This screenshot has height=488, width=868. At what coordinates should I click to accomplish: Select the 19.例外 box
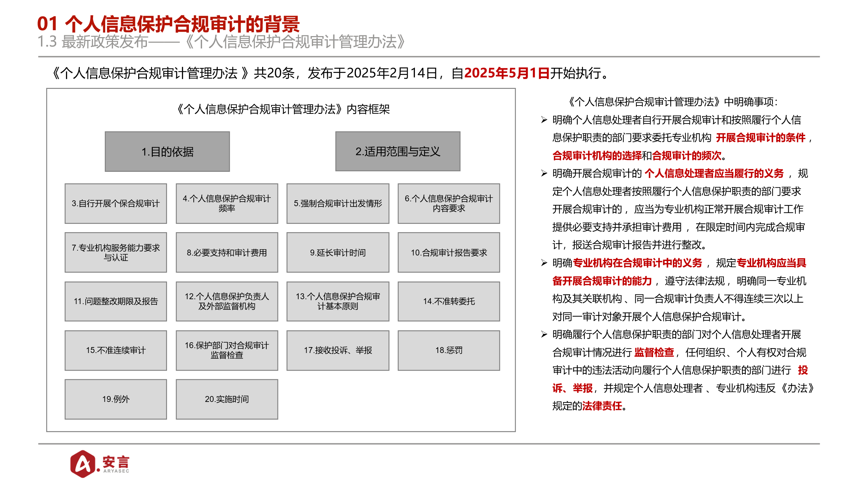click(116, 399)
